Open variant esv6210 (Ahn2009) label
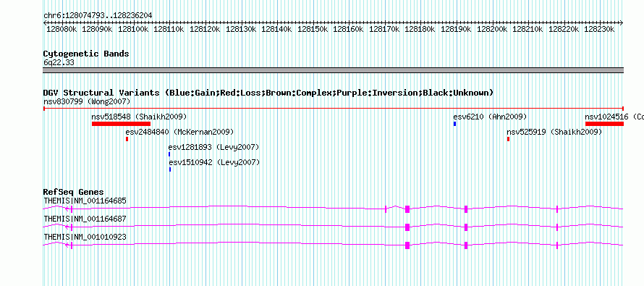Screen dimensions: 644x286 pyautogui.click(x=490, y=117)
